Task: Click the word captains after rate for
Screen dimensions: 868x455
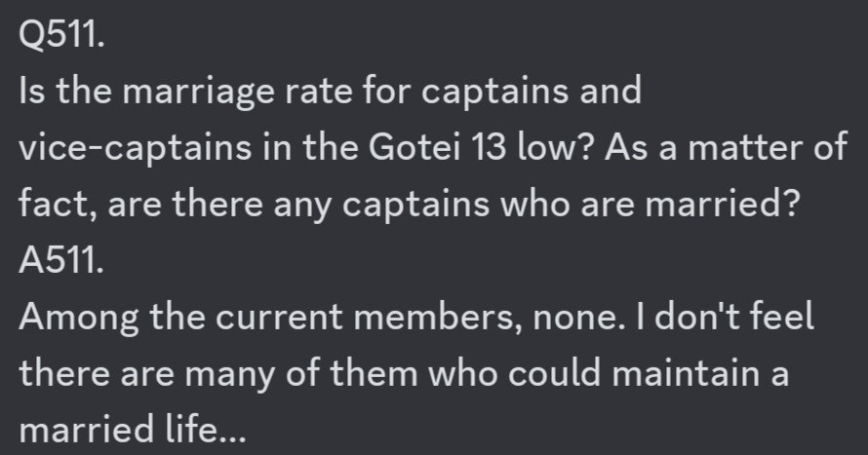Action: point(494,93)
